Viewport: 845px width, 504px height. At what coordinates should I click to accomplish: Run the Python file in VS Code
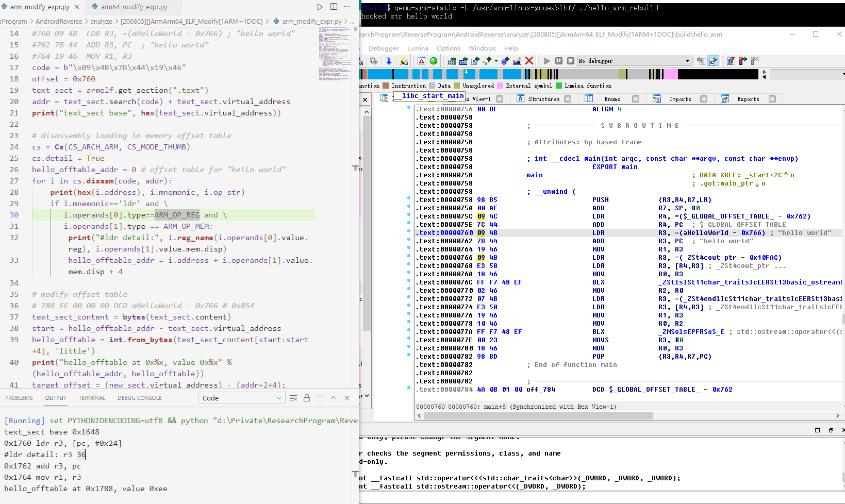click(320, 7)
